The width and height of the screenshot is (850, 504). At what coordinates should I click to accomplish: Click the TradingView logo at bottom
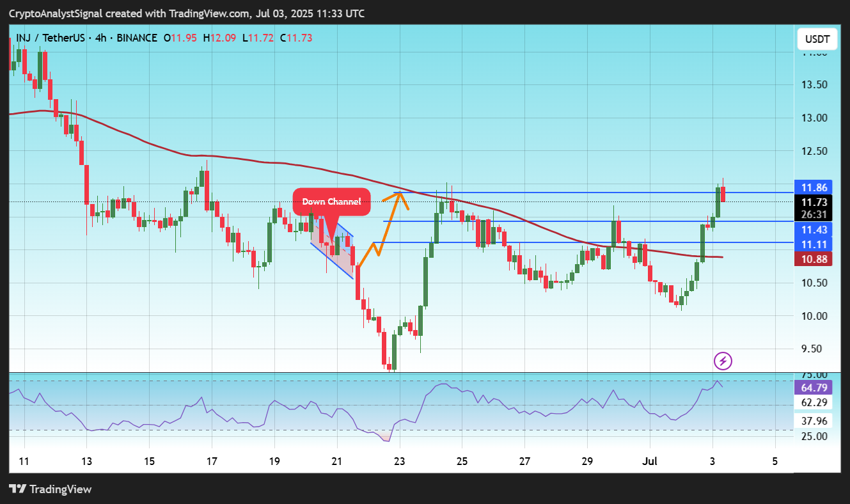click(x=51, y=489)
